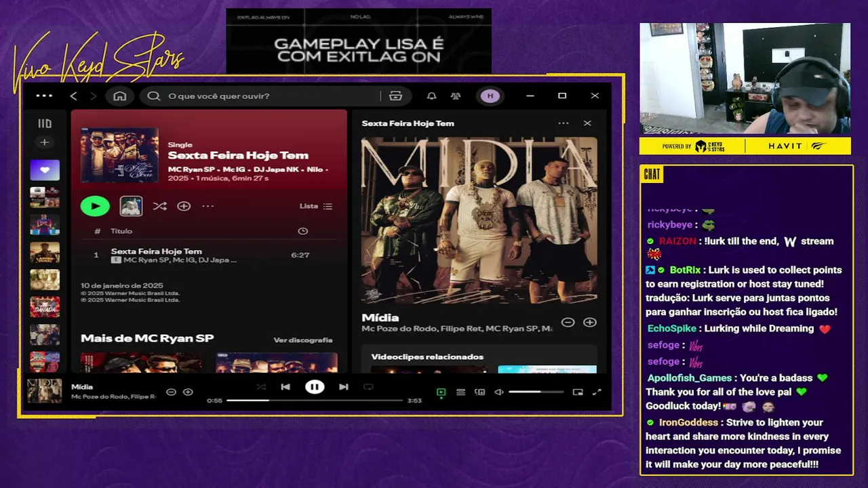Click the Sexta Feira Hoje Tem album cover
This screenshot has width=868, height=488.
coord(119,155)
